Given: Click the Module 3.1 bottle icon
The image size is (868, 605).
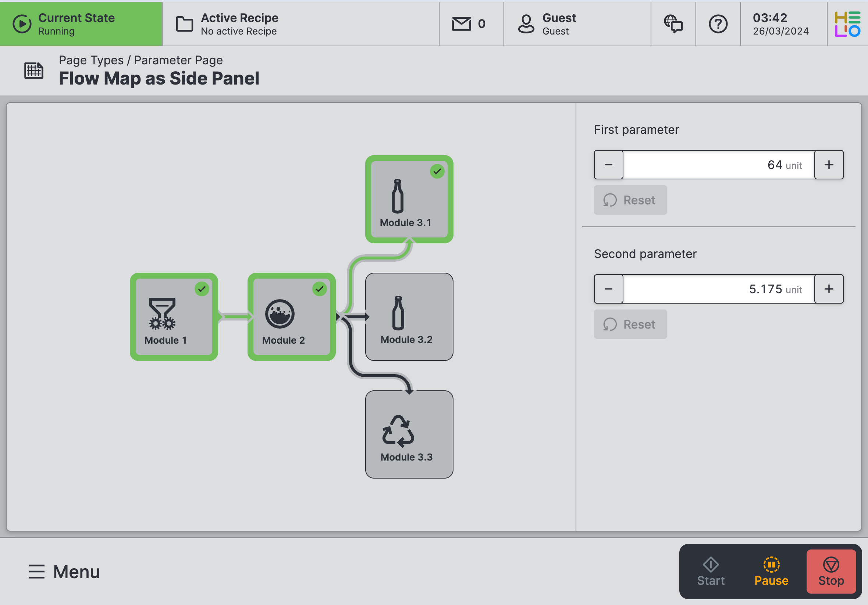Looking at the screenshot, I should (x=397, y=196).
